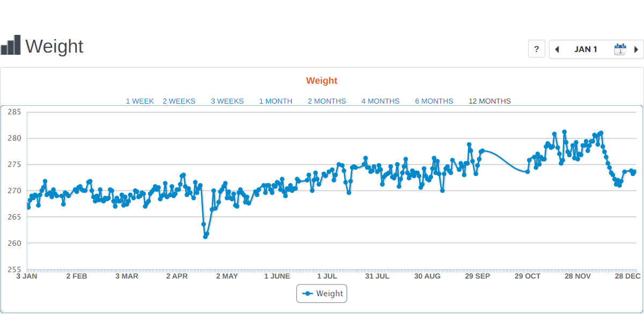Switch chart to 2 WEEKS range

179,101
